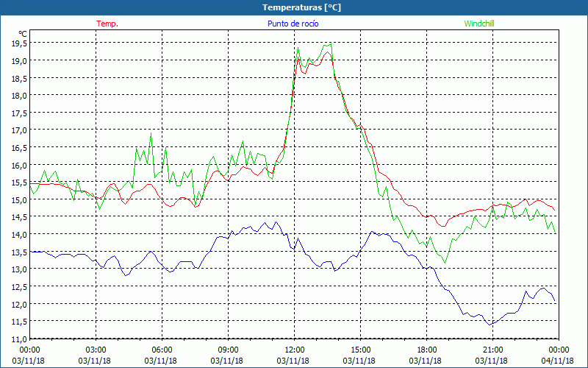This screenshot has height=368, width=588.
Task: Click the 13,0 y-axis value
Action: click(19, 269)
